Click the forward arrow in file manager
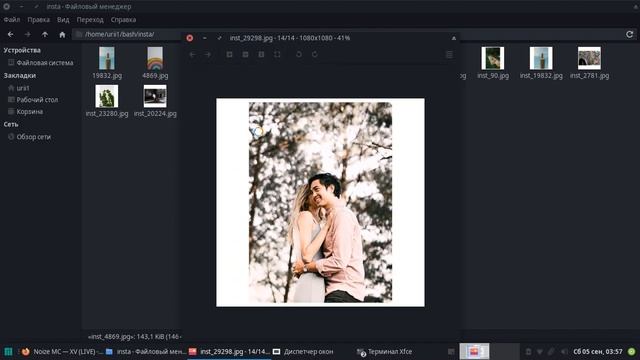Image resolution: width=640 pixels, height=360 pixels. tap(28, 35)
